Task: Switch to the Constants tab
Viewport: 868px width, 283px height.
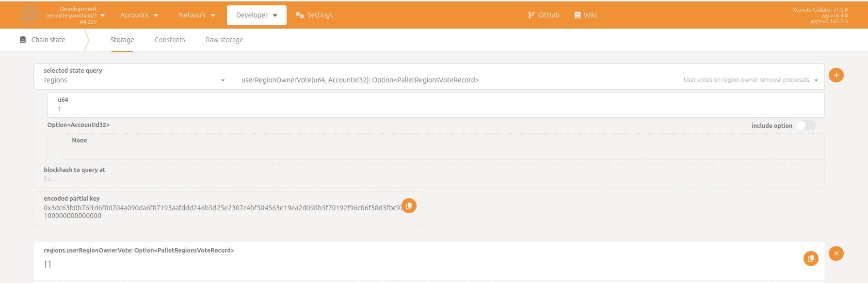Action: coord(170,40)
